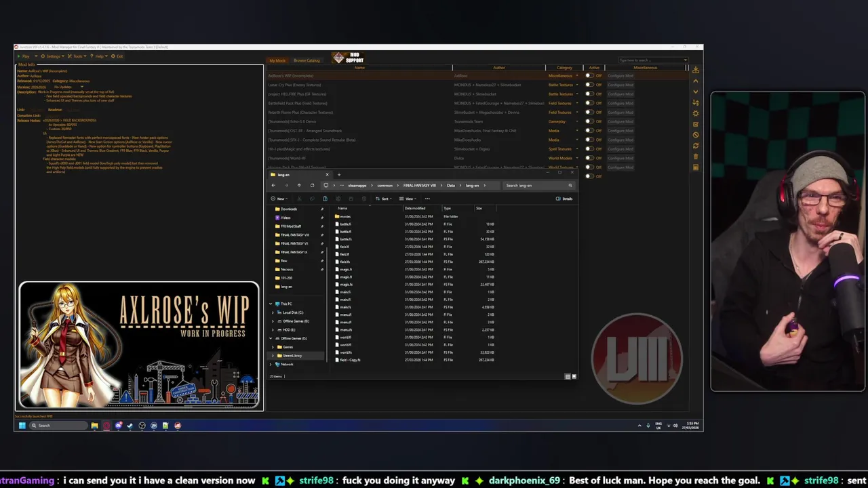Open category dropdown for Axlrose's WIP (Miscellaneous)
The image size is (868, 488).
[x=577, y=76]
